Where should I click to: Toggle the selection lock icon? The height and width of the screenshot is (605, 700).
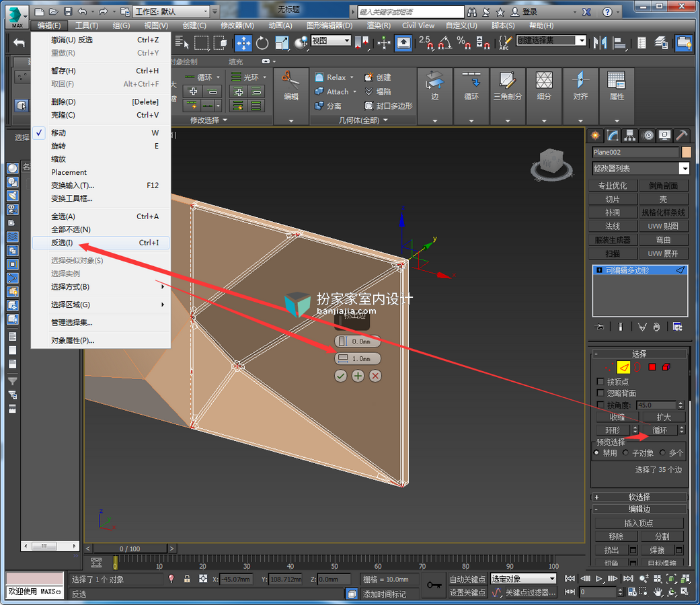187,579
